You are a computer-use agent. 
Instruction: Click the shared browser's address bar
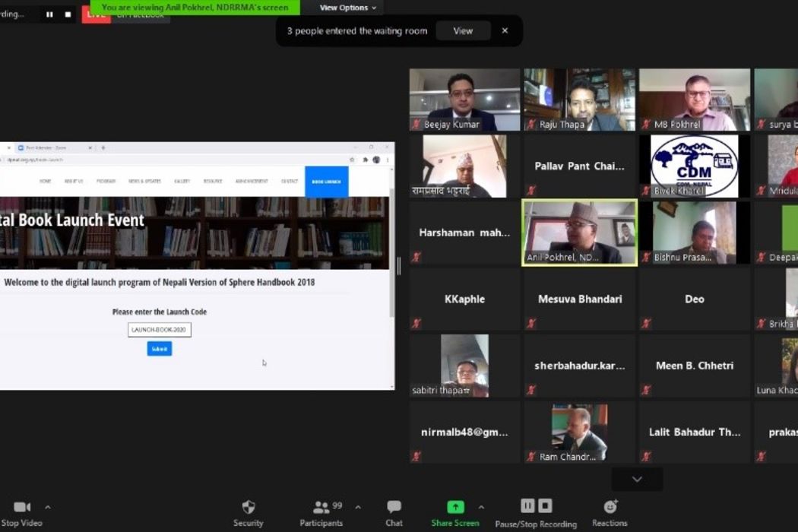tap(173, 160)
